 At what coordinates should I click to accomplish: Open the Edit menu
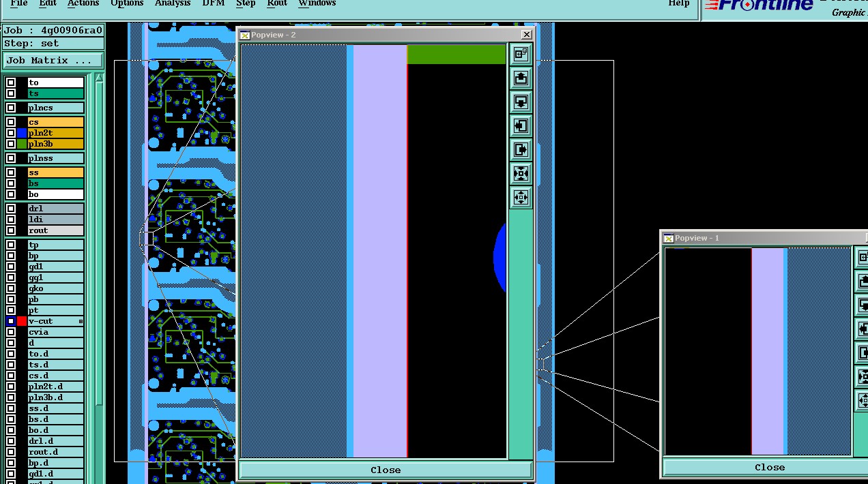[x=48, y=3]
